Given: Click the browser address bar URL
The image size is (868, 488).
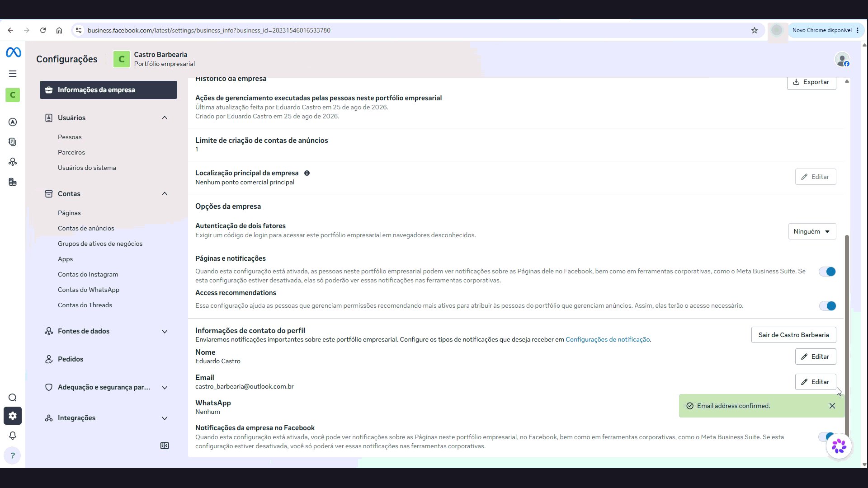Looking at the screenshot, I should 209,30.
